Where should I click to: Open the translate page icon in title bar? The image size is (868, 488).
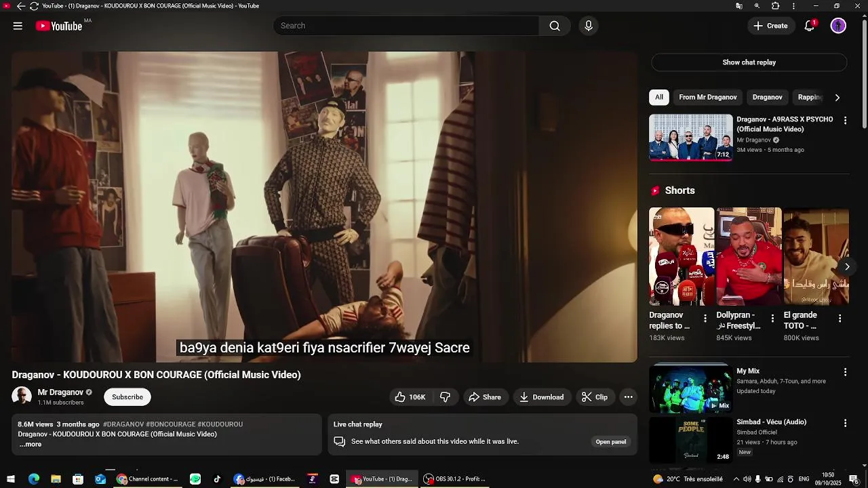(x=739, y=6)
